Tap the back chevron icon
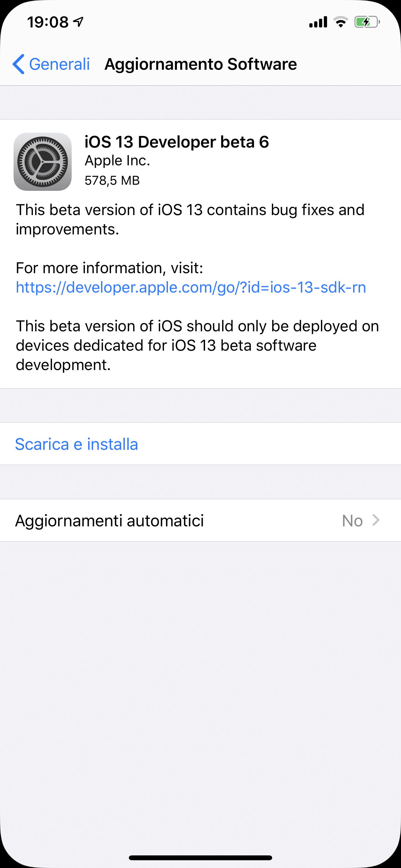 [18, 64]
